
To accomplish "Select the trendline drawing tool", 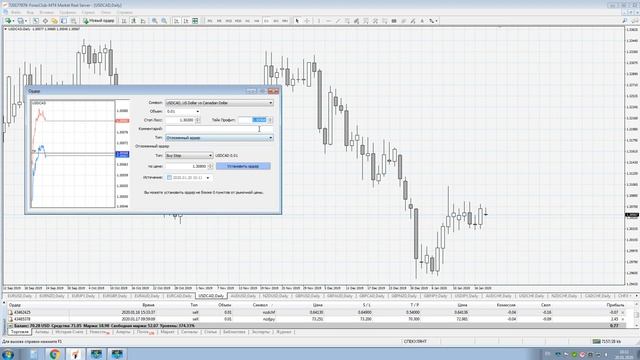I will tap(338, 21).
